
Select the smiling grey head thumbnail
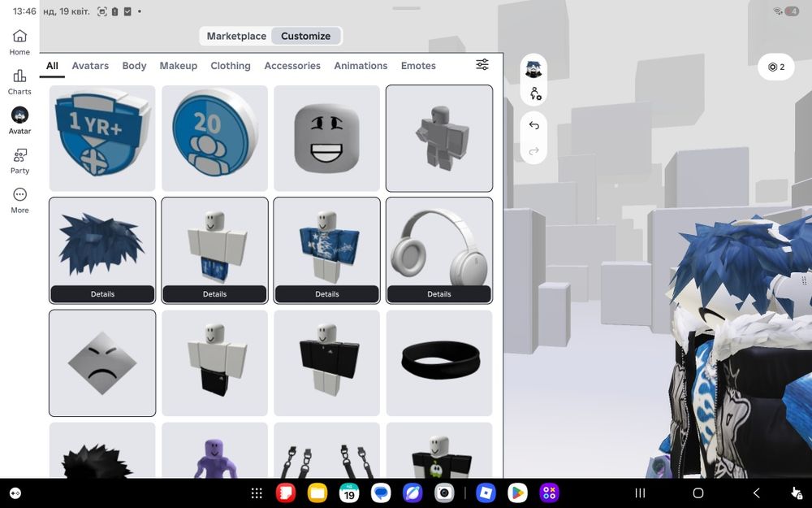click(326, 138)
